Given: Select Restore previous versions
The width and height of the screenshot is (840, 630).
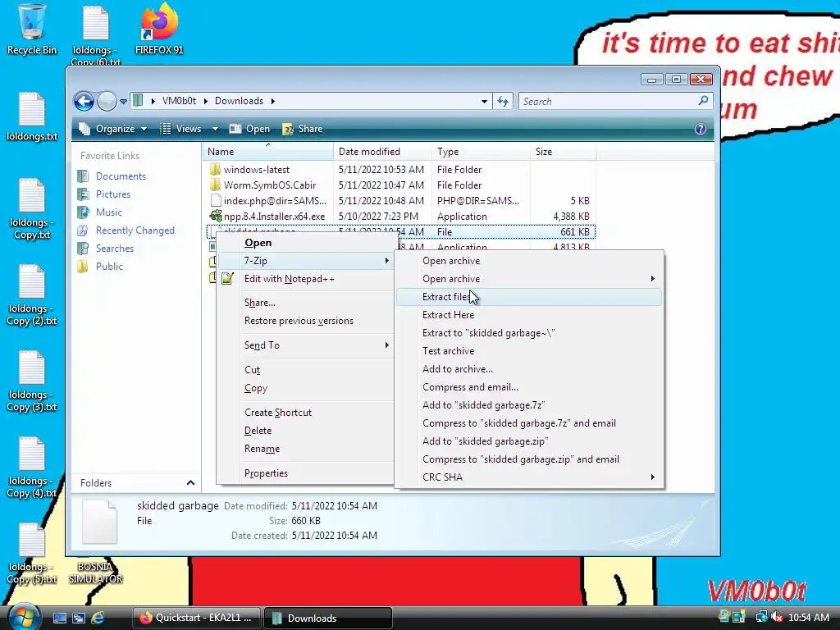Looking at the screenshot, I should [x=305, y=321].
